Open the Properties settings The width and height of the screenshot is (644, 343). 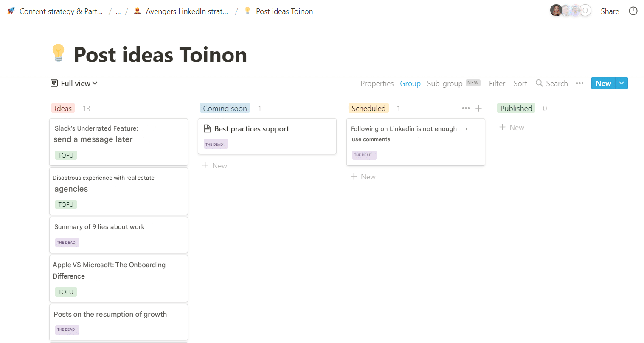coord(377,83)
